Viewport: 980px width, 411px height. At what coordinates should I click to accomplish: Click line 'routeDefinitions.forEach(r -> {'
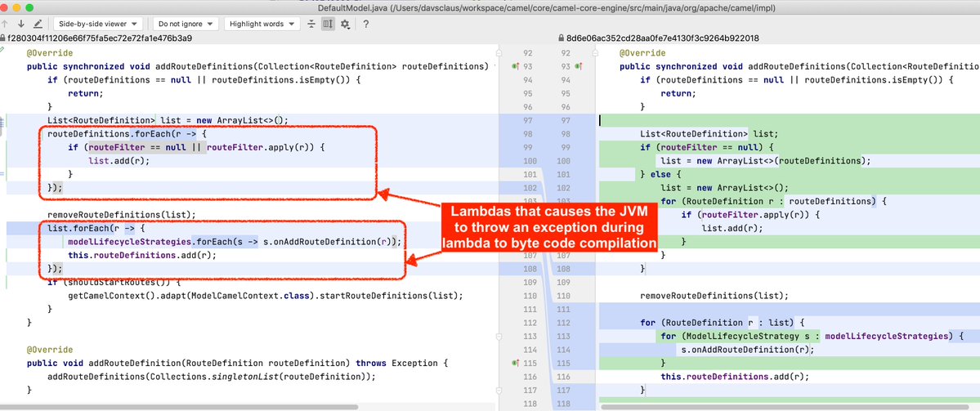pos(127,134)
